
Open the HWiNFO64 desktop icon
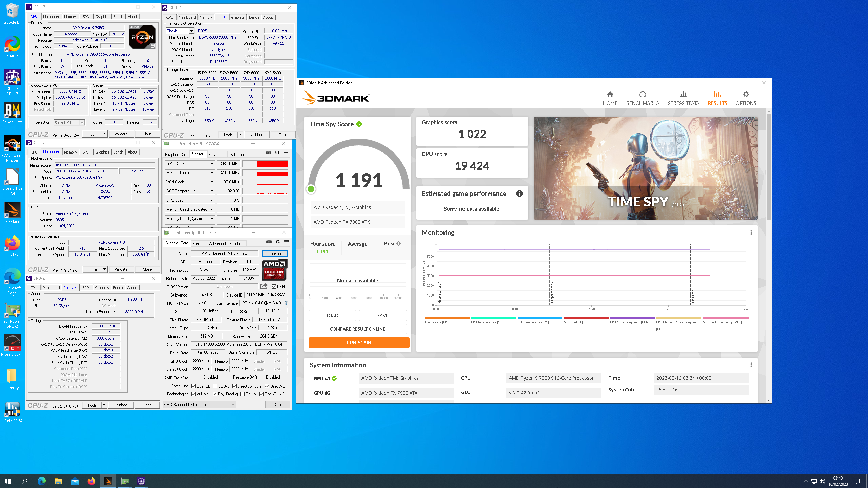pyautogui.click(x=12, y=412)
